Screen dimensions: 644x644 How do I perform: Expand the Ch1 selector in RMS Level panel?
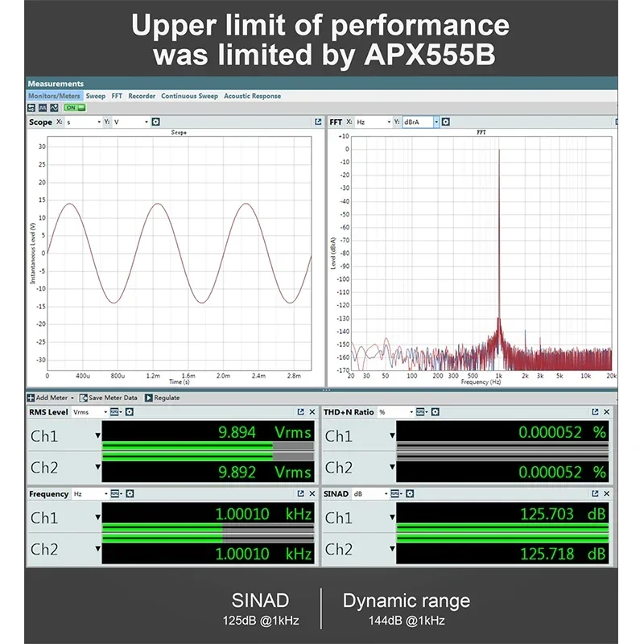tap(97, 435)
